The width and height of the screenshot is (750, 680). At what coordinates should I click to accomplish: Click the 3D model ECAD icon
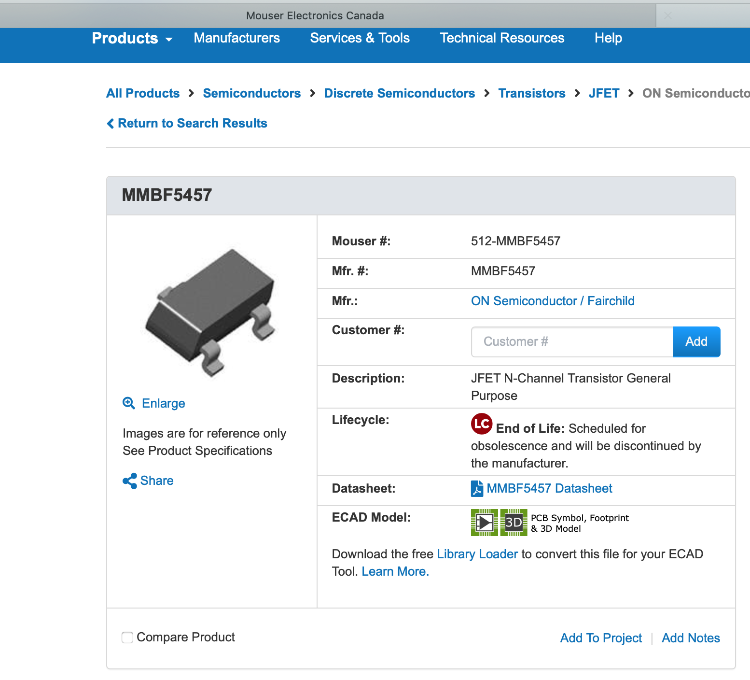(513, 522)
